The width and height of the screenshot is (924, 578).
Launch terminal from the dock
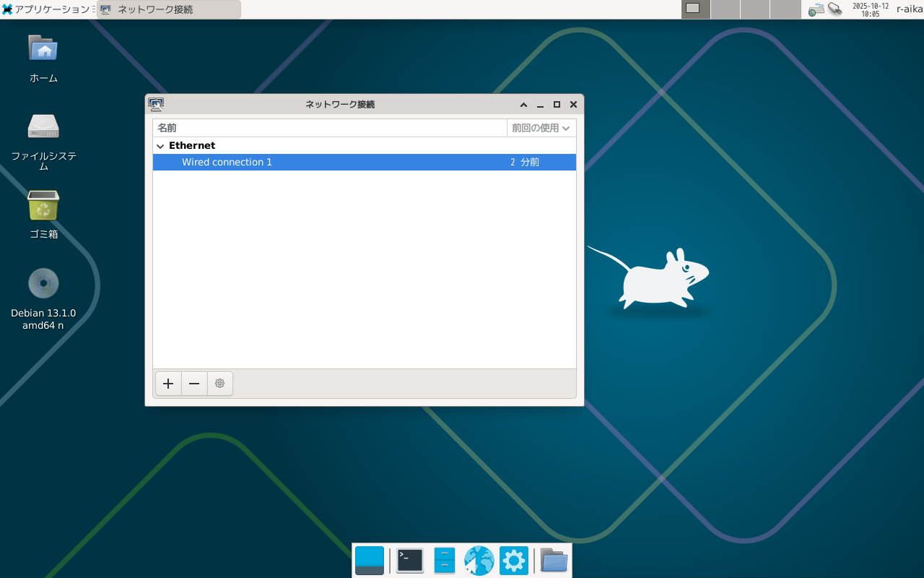[x=410, y=561]
